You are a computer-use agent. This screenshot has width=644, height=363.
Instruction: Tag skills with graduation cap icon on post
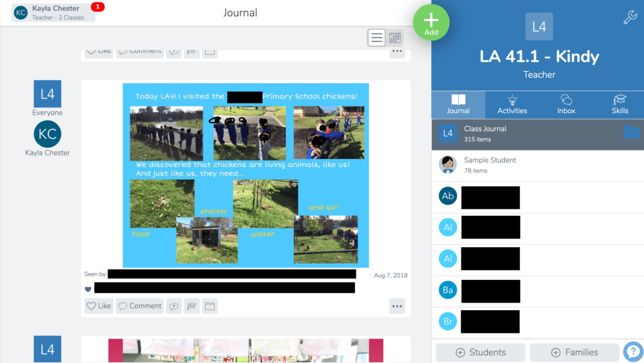(192, 306)
